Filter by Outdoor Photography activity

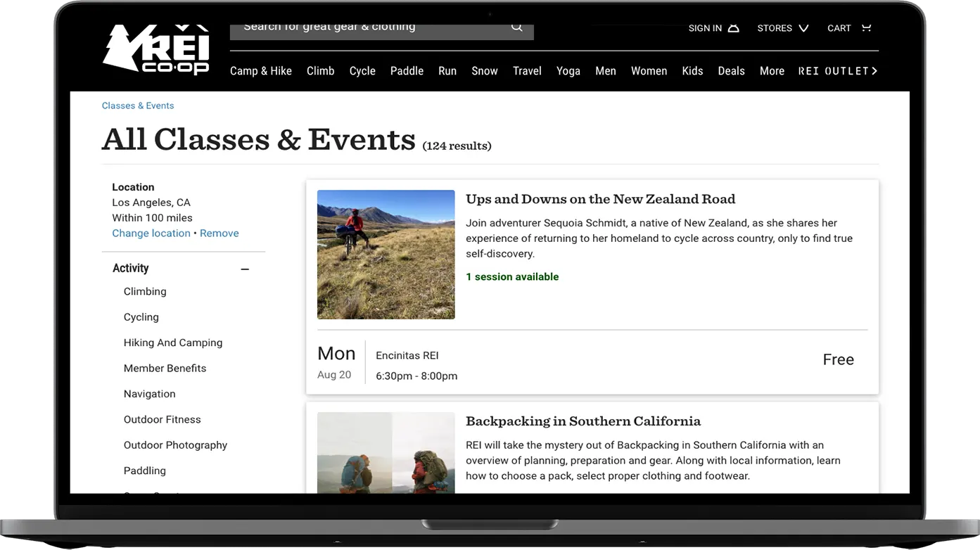click(175, 445)
